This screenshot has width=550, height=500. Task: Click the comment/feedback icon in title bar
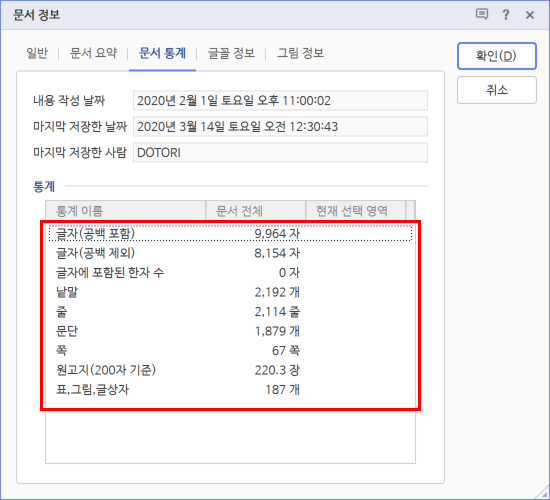click(x=482, y=14)
